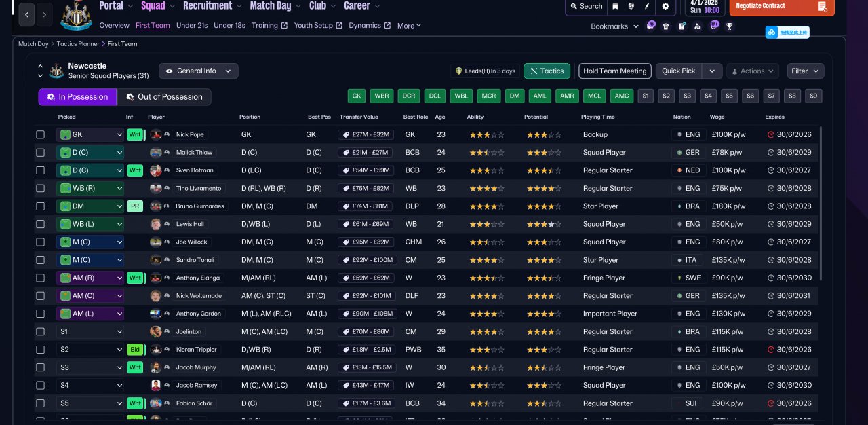Expand the General Info view dropdown

coord(199,71)
